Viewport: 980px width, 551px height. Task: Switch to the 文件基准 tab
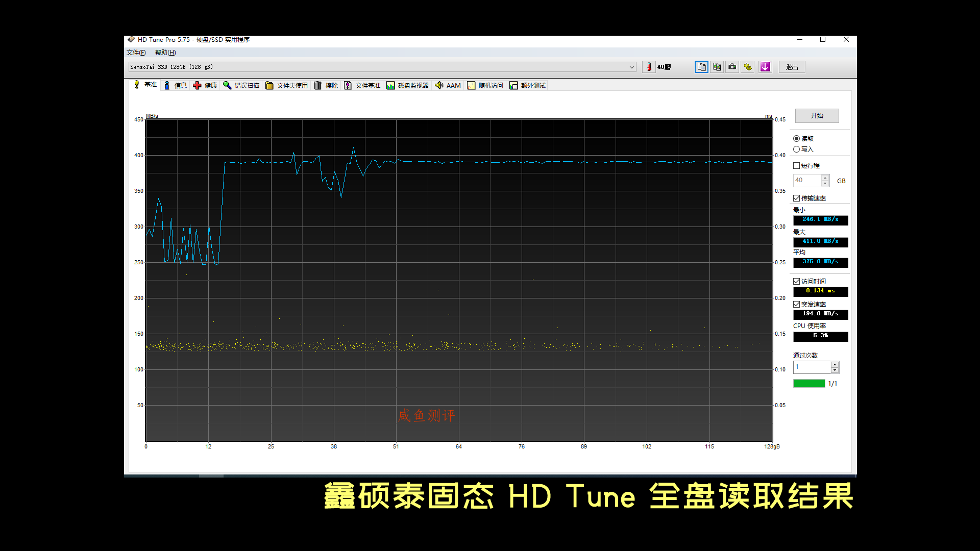362,85
